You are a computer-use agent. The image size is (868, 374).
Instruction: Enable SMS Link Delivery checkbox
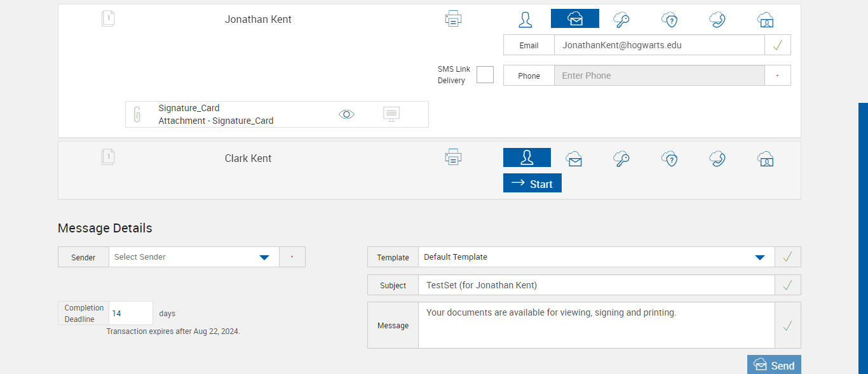coord(485,75)
